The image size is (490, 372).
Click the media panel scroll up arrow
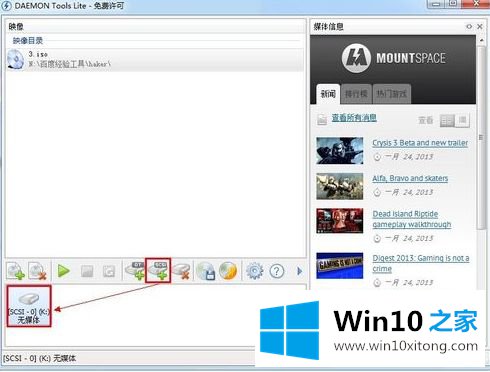[x=481, y=40]
